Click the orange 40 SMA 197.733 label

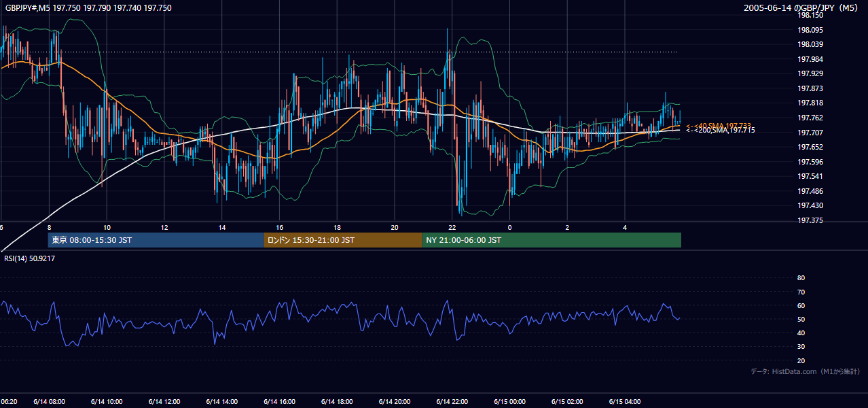[x=719, y=126]
